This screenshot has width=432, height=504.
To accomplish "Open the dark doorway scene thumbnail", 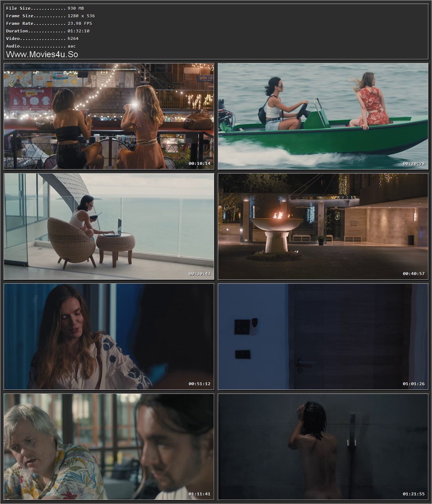I will [x=322, y=337].
